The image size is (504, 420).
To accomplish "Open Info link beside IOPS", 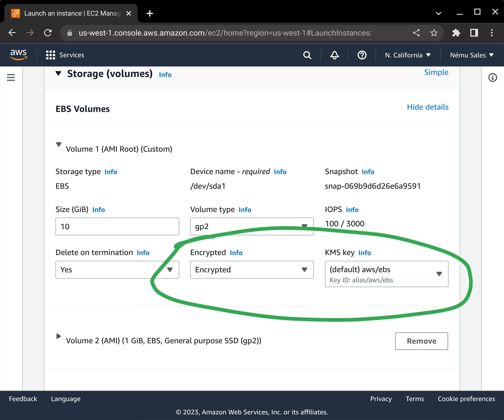I will [x=352, y=210].
